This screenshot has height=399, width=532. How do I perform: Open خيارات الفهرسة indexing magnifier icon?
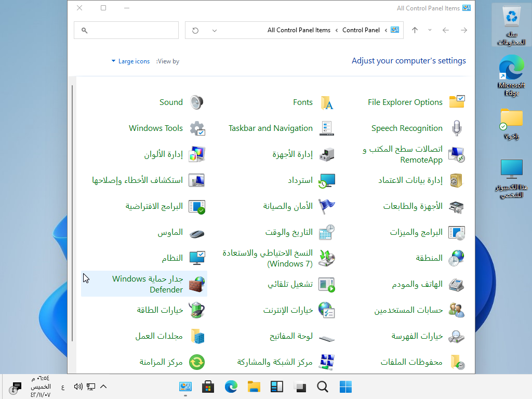click(457, 336)
